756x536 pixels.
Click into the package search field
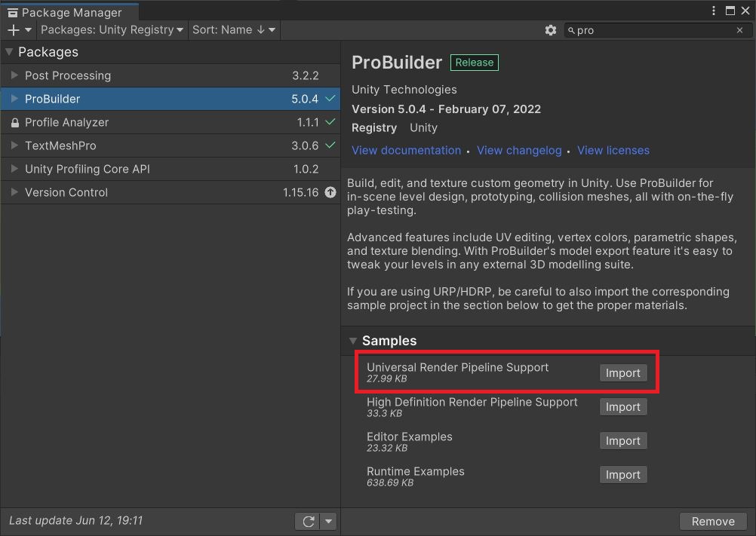pos(653,30)
